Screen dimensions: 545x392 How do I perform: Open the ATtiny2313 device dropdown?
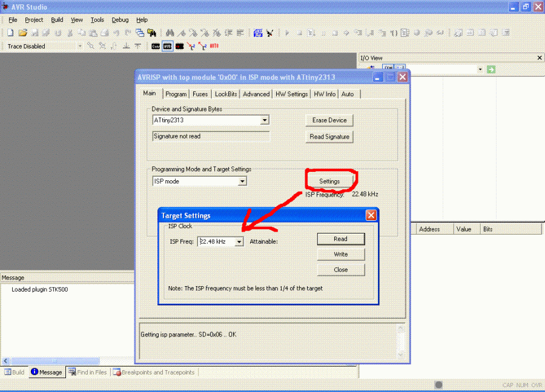coord(265,120)
